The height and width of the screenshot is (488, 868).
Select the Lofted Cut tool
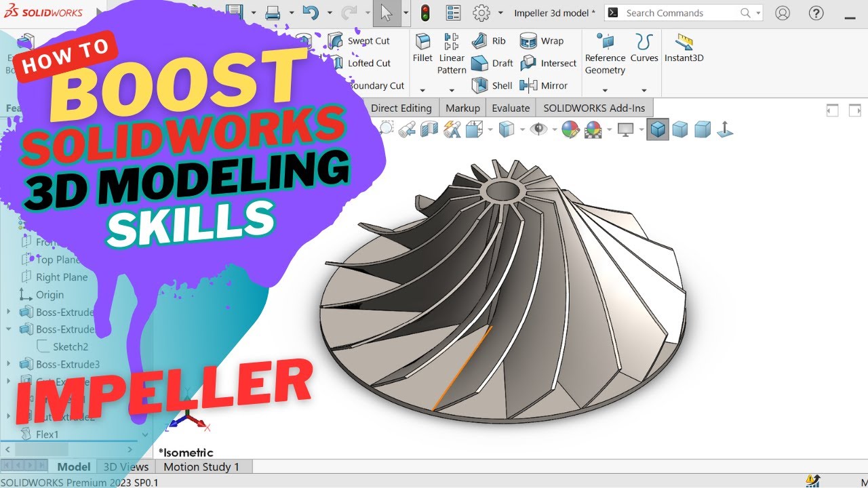[x=359, y=63]
